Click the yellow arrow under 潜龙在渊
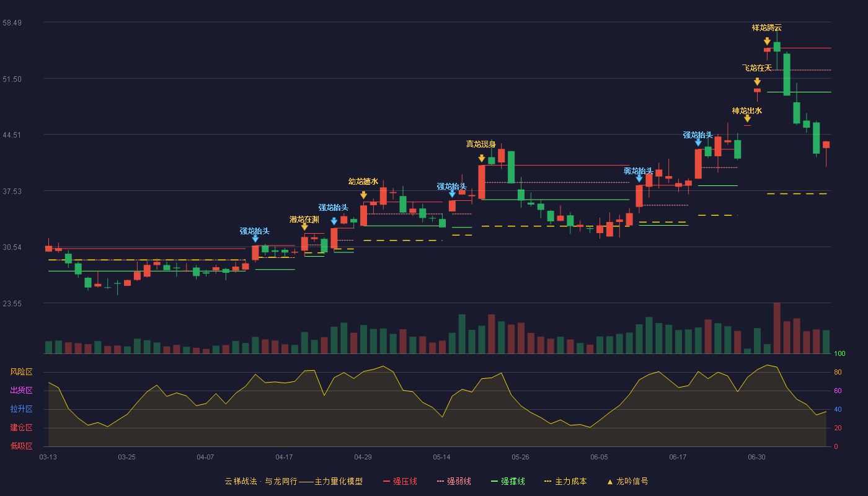Screen dimensions: 868x496 click(x=304, y=228)
